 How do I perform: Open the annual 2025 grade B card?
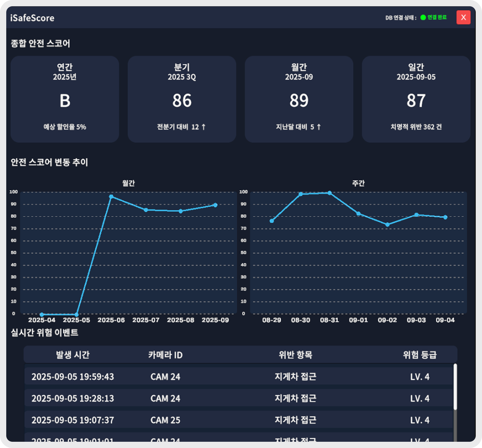pos(65,99)
